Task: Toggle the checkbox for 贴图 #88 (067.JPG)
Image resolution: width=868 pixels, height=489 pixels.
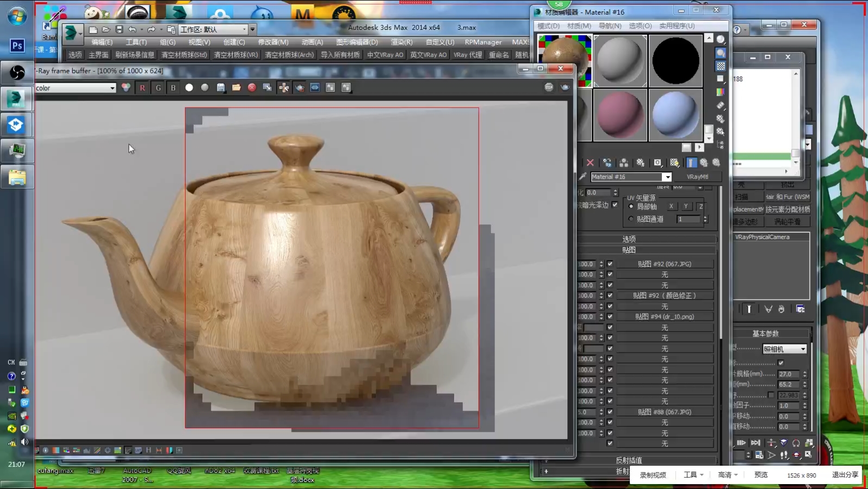Action: pyautogui.click(x=610, y=412)
